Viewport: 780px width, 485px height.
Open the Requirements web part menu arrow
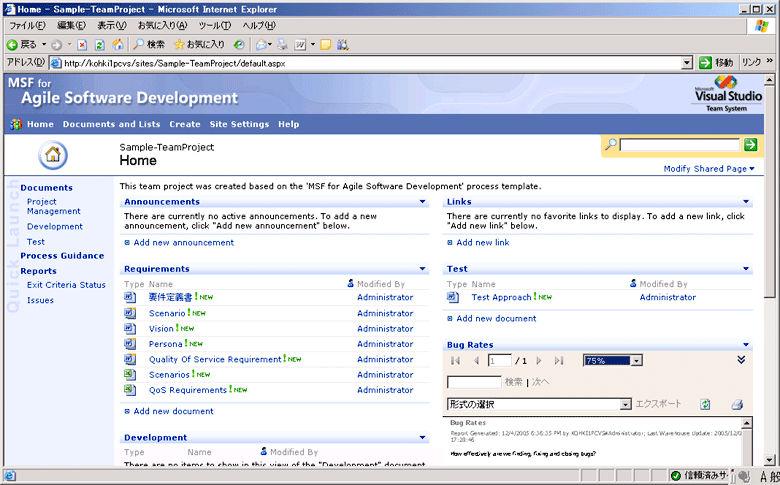(x=422, y=269)
